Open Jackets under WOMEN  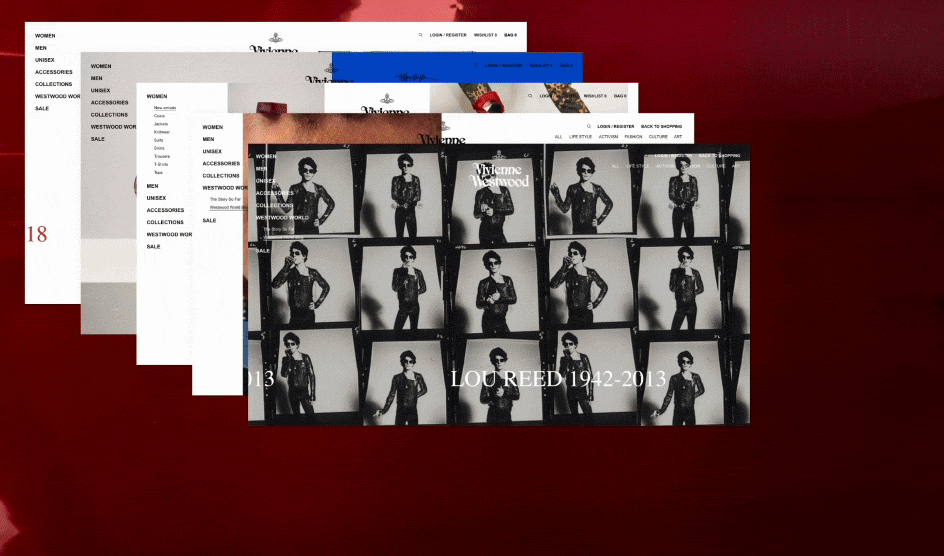[161, 124]
